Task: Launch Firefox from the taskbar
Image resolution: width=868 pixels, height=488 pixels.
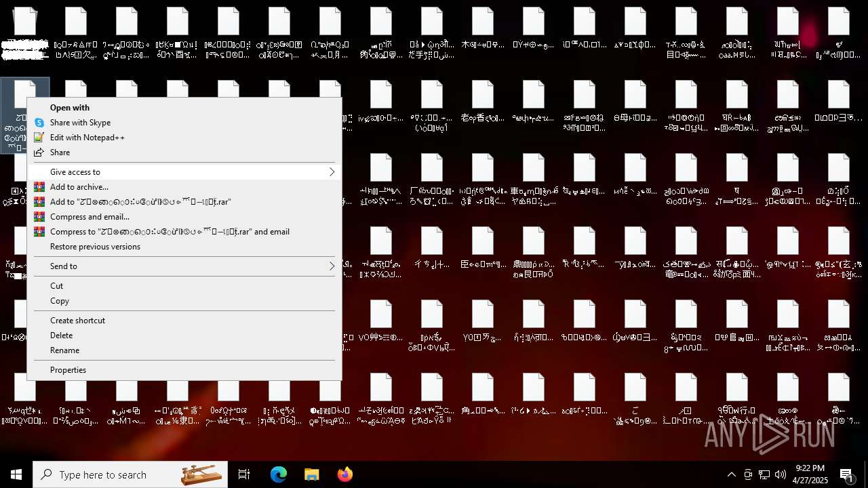Action: (x=344, y=474)
